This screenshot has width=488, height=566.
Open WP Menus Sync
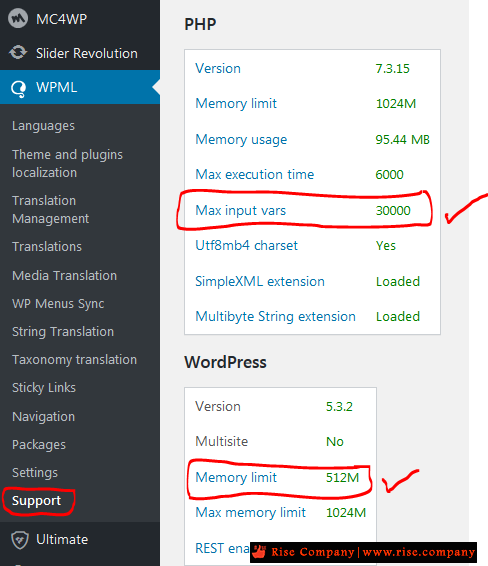click(x=58, y=304)
